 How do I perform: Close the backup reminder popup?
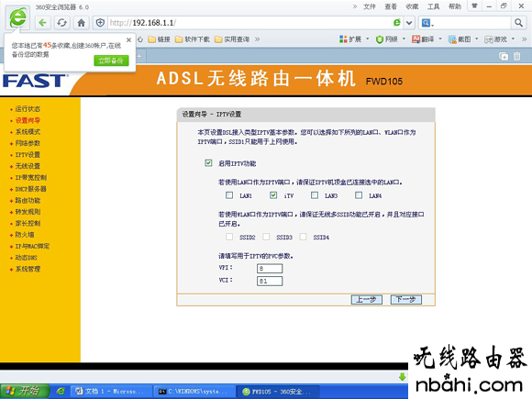(128, 40)
